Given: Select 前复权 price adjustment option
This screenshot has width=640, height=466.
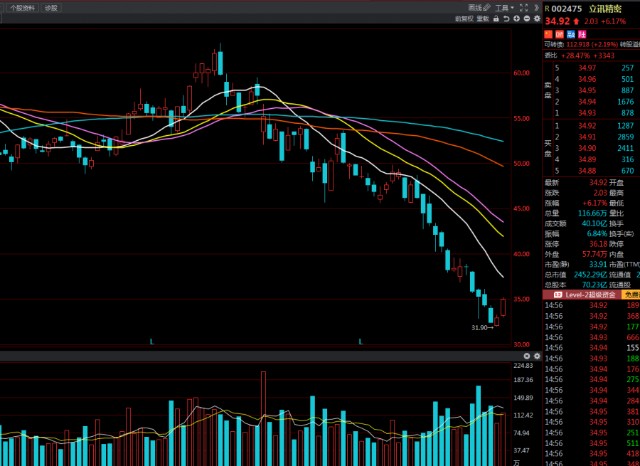Looking at the screenshot, I should pos(464,18).
